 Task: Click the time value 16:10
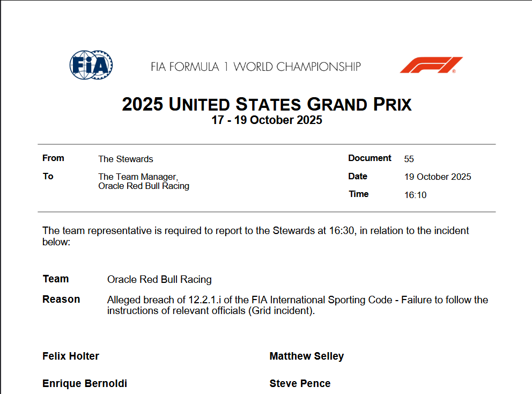[415, 195]
